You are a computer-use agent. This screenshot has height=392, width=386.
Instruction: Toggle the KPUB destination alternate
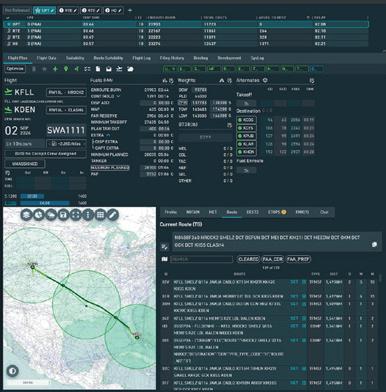246,136
